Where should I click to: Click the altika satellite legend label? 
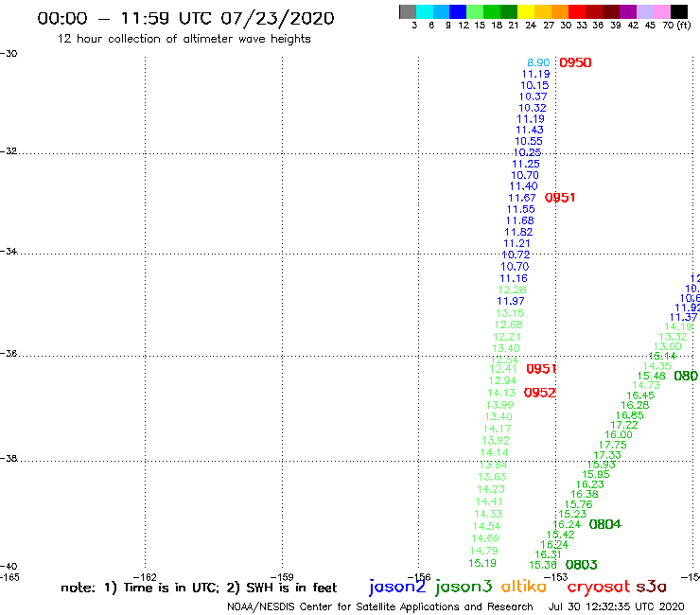[524, 587]
